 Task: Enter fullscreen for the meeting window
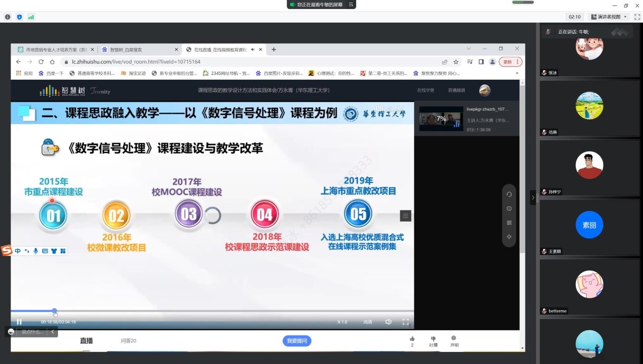637,17
